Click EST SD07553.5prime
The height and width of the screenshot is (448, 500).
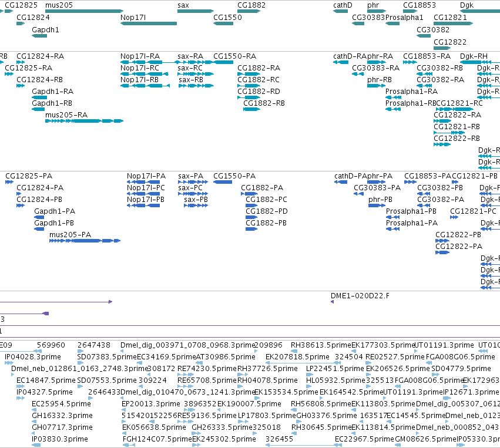click(x=107, y=380)
